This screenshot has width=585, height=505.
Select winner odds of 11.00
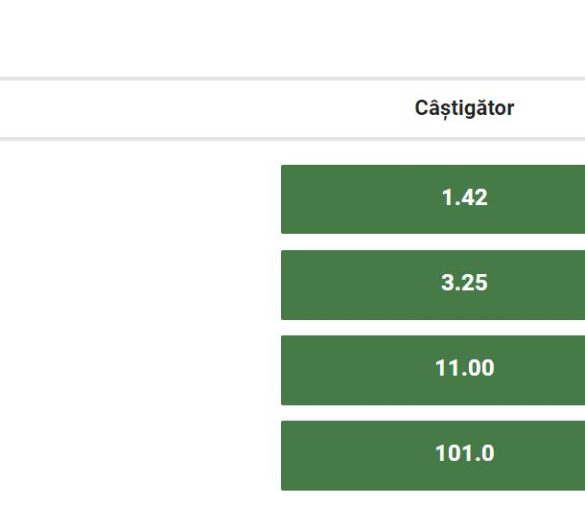coord(433,370)
